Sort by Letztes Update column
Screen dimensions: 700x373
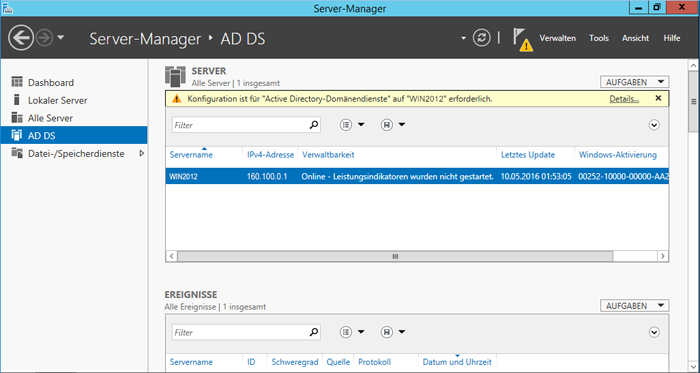[528, 155]
